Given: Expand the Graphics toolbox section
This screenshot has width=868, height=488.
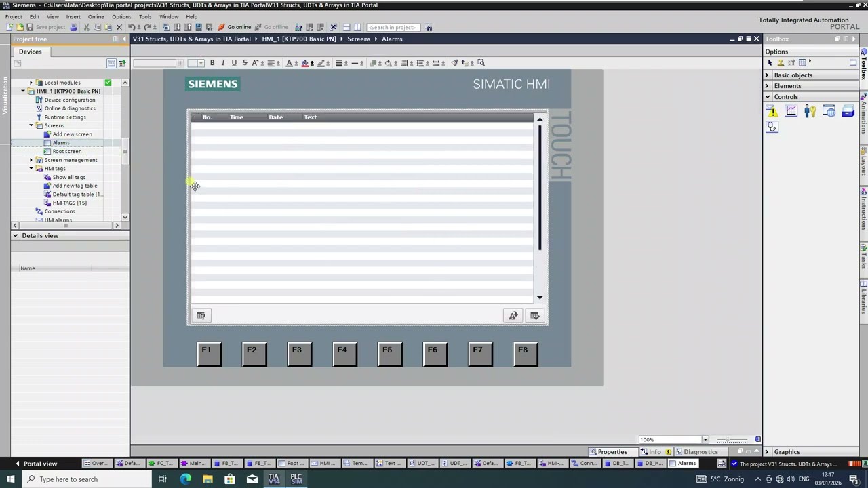Looking at the screenshot, I should point(767,452).
